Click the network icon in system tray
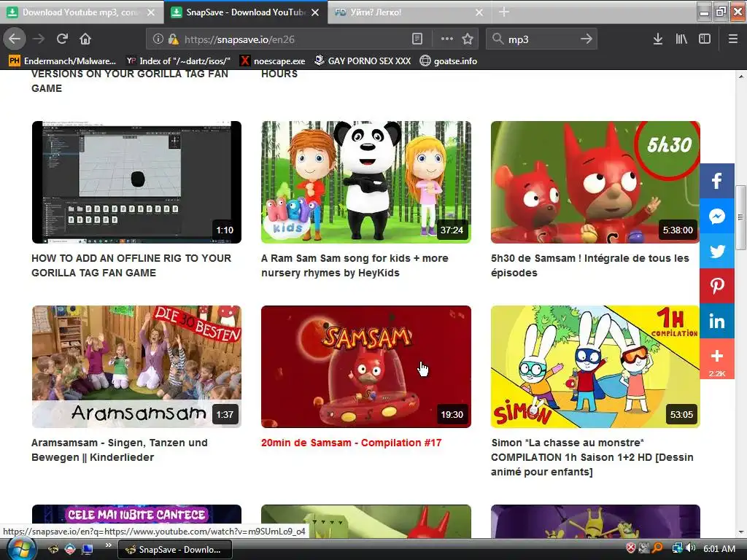Viewport: 747px width, 560px height. (677, 548)
